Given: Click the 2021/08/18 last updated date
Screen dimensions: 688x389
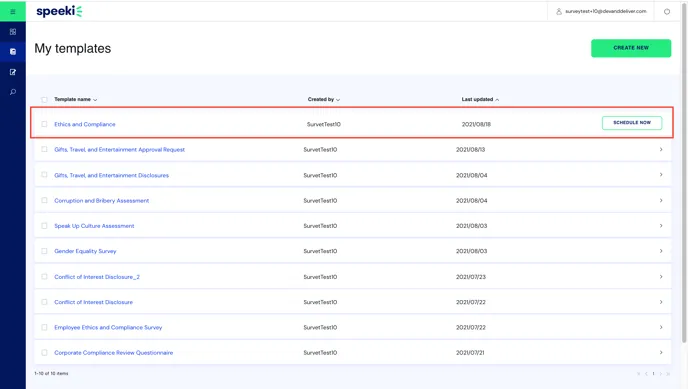Looking at the screenshot, I should coord(476,125).
